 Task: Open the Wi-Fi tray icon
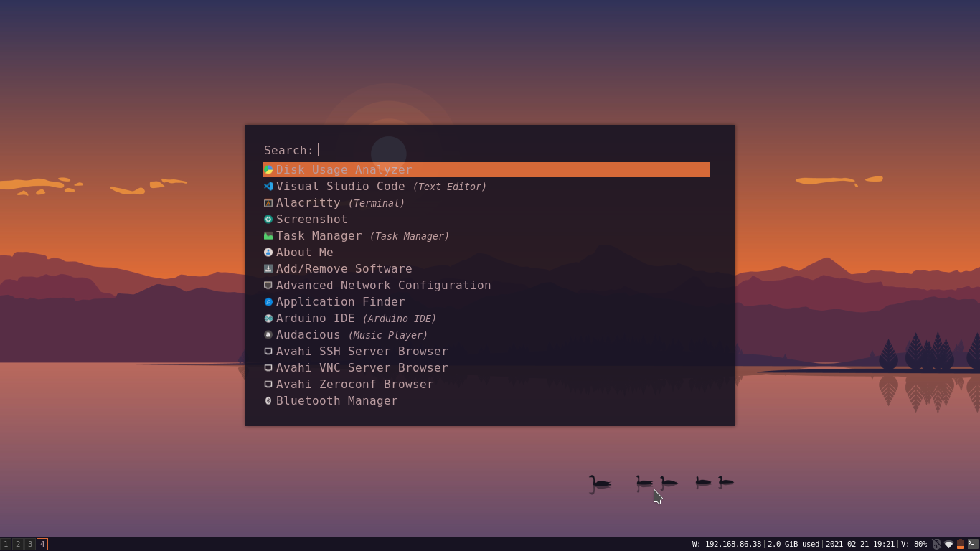coord(948,545)
